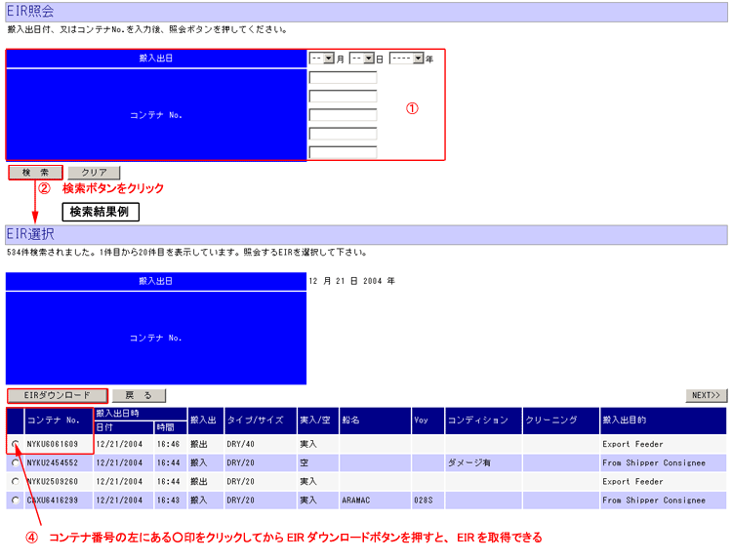Screen dimensions: 732x560
Task: Choose the radio button for NYKU2454552
Action: 15,462
